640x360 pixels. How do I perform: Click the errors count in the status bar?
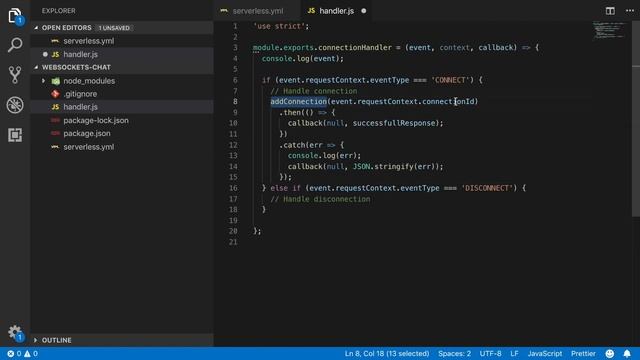click(14, 353)
